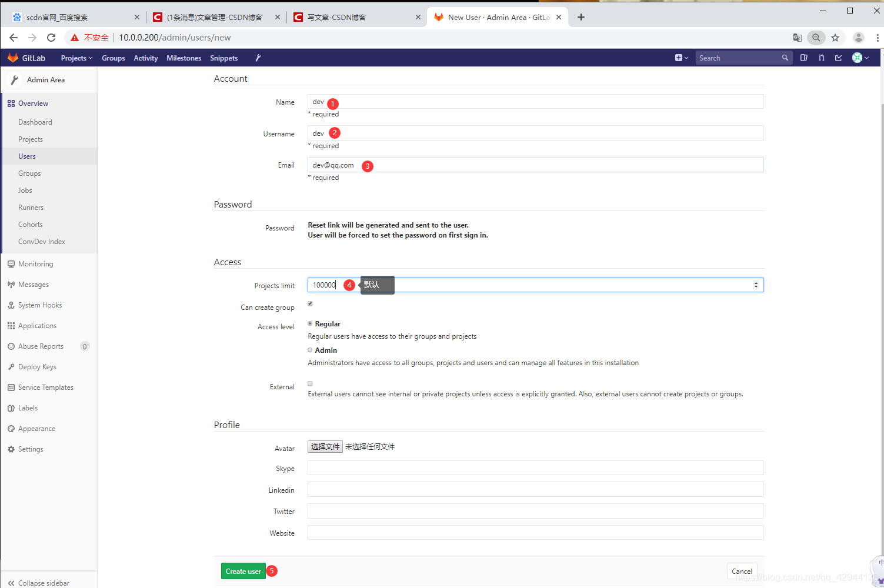Open the user avatar menu
This screenshot has width=884, height=588.
(x=860, y=58)
